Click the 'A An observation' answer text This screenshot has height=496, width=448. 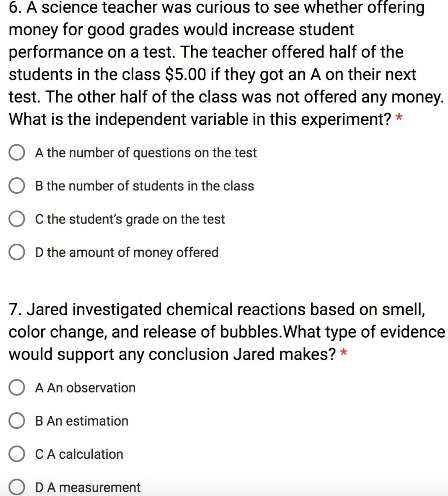(x=85, y=388)
